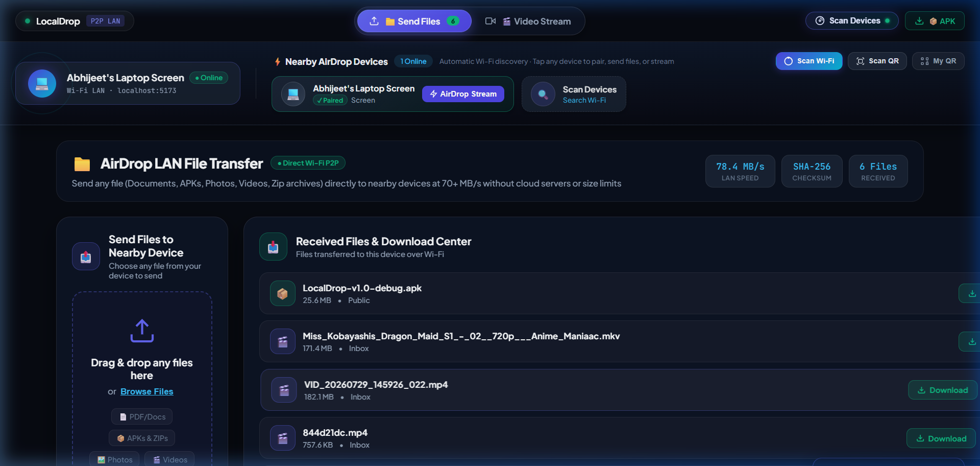Click the yellow folder icon beside AirDrop LAN title

[x=82, y=164]
